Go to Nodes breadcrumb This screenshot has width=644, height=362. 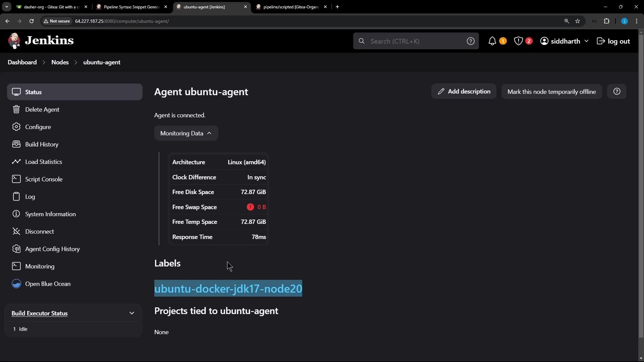pos(60,62)
